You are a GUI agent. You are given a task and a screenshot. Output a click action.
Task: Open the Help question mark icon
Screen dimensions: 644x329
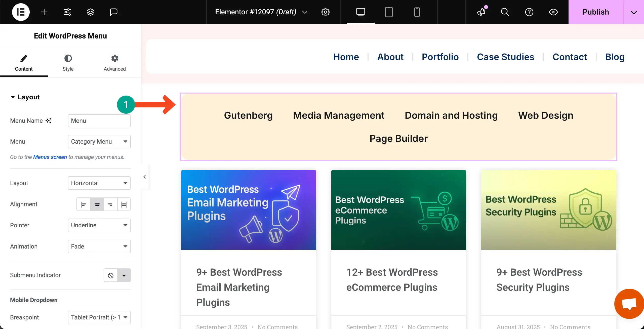coord(529,12)
